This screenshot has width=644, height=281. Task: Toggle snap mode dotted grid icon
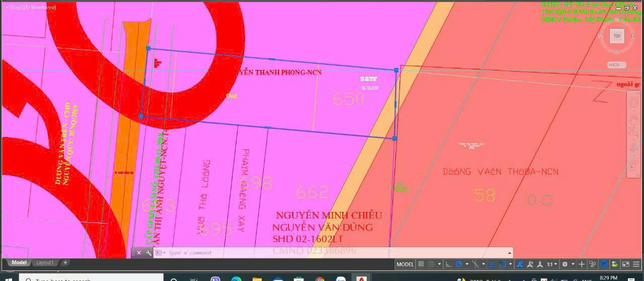pos(431,264)
